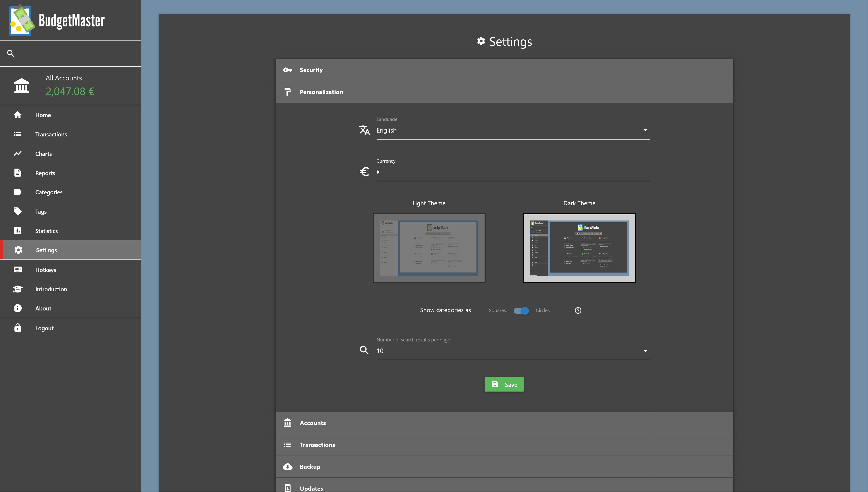Click the Currency input field

tap(513, 172)
